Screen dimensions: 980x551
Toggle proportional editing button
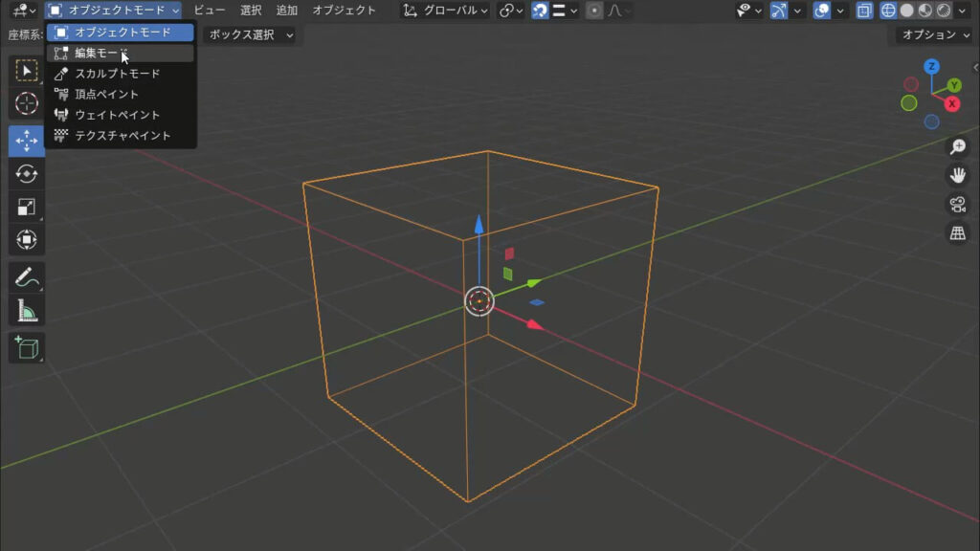[x=594, y=10]
